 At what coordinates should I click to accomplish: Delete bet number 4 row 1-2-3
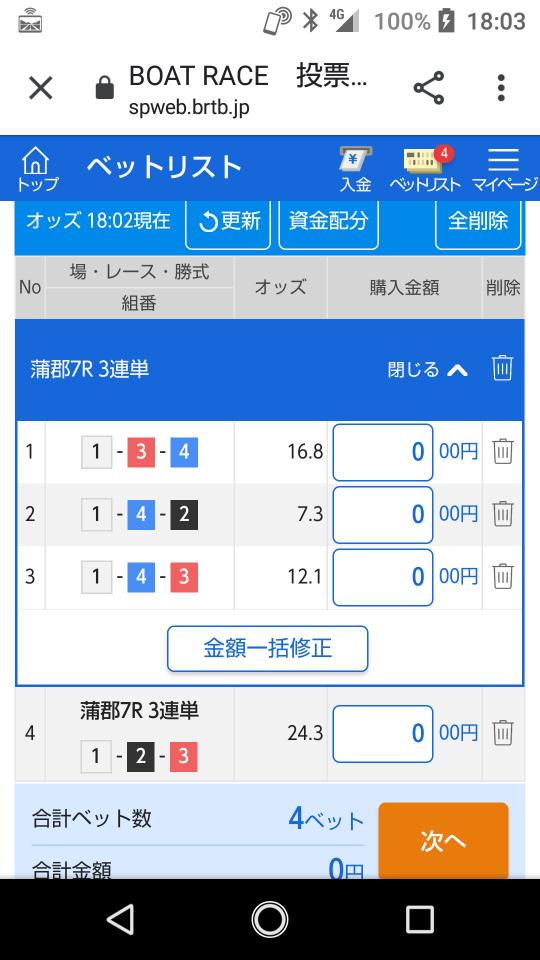click(x=503, y=733)
